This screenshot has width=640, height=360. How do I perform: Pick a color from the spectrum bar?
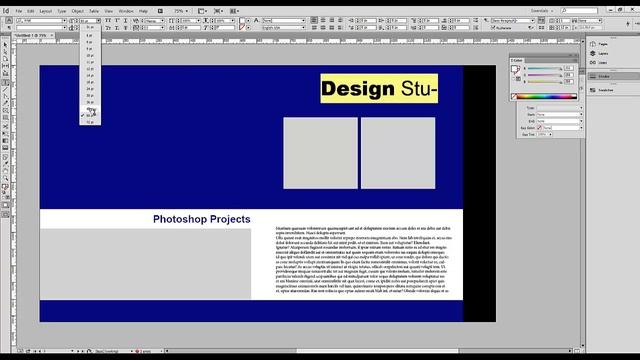click(544, 97)
